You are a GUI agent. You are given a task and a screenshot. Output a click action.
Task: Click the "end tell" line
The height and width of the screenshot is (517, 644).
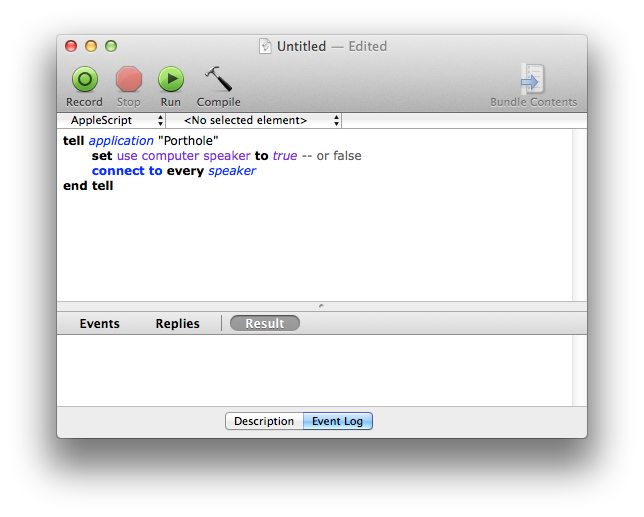click(88, 186)
